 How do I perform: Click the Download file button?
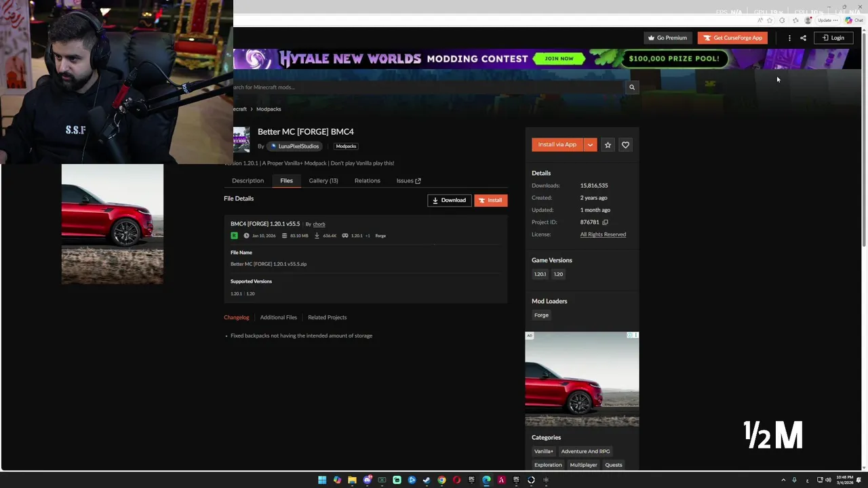pyautogui.click(x=449, y=200)
